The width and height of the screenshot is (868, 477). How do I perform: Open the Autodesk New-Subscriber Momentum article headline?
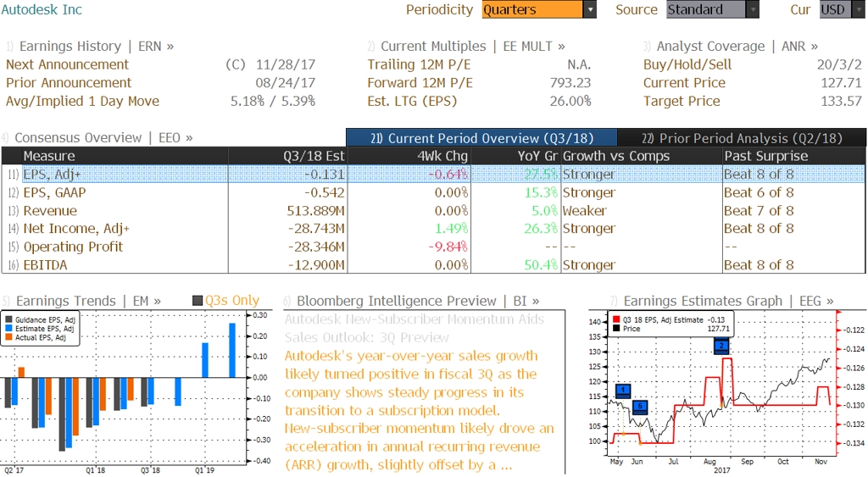[x=414, y=328]
